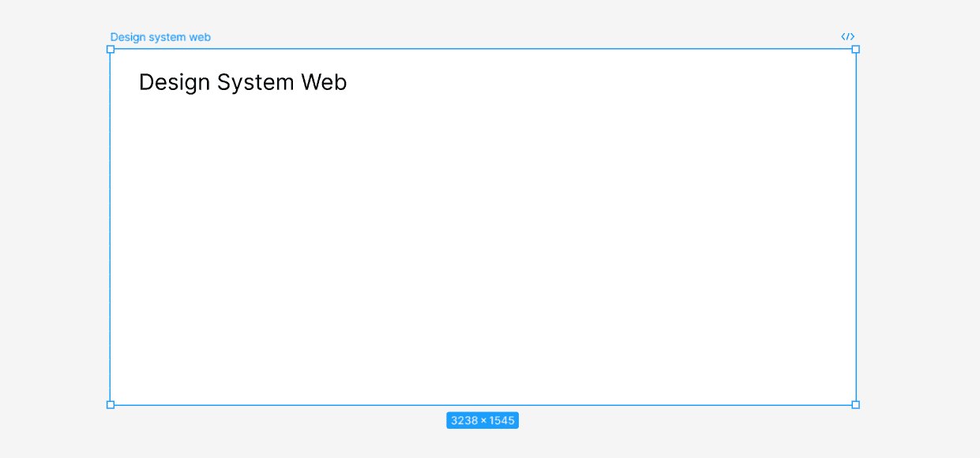Select the 'Design System Web' heading text
The image size is (980, 458).
242,82
